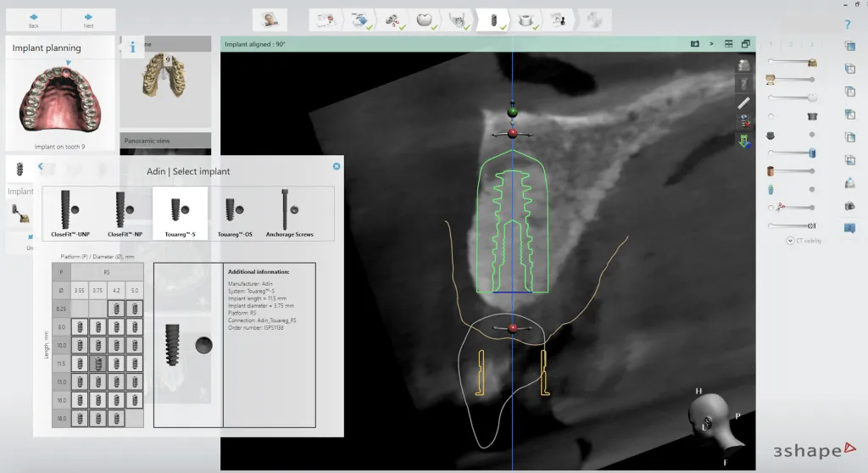Click the blue-topped model icon in right toolbar
Image resolution: width=868 pixels, height=473 pixels.
(850, 183)
